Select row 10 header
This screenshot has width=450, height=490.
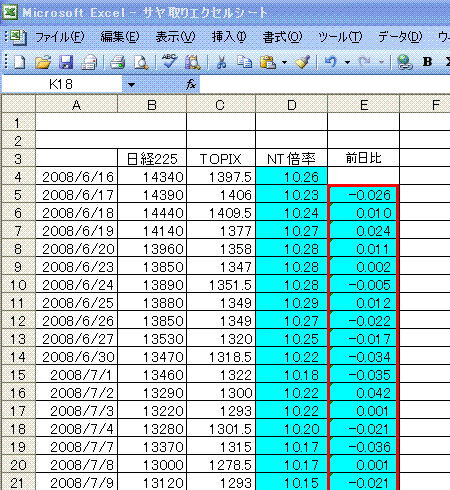tap(18, 284)
